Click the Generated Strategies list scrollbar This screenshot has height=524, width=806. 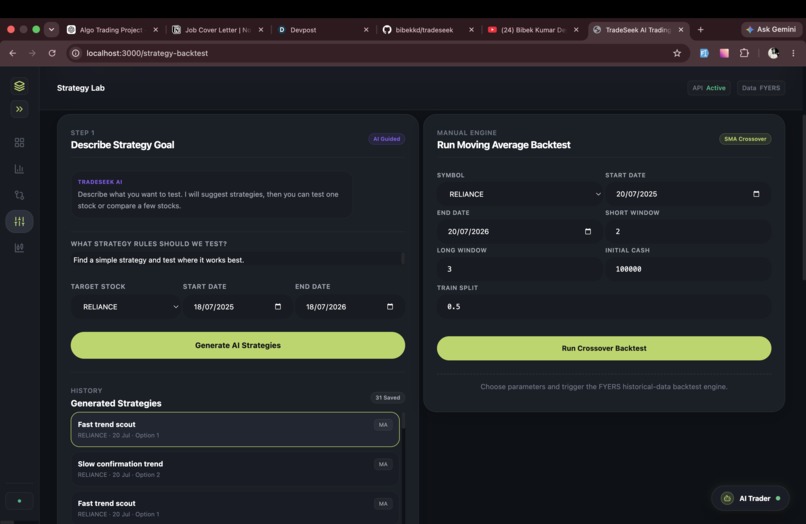(x=403, y=421)
